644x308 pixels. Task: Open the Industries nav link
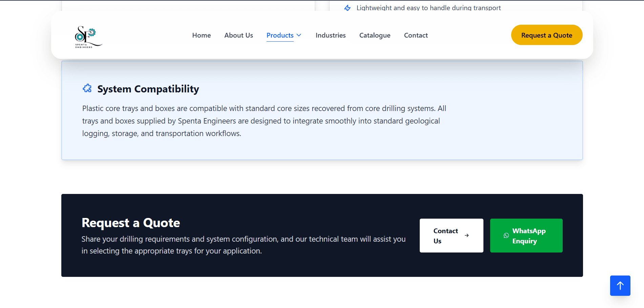(331, 35)
